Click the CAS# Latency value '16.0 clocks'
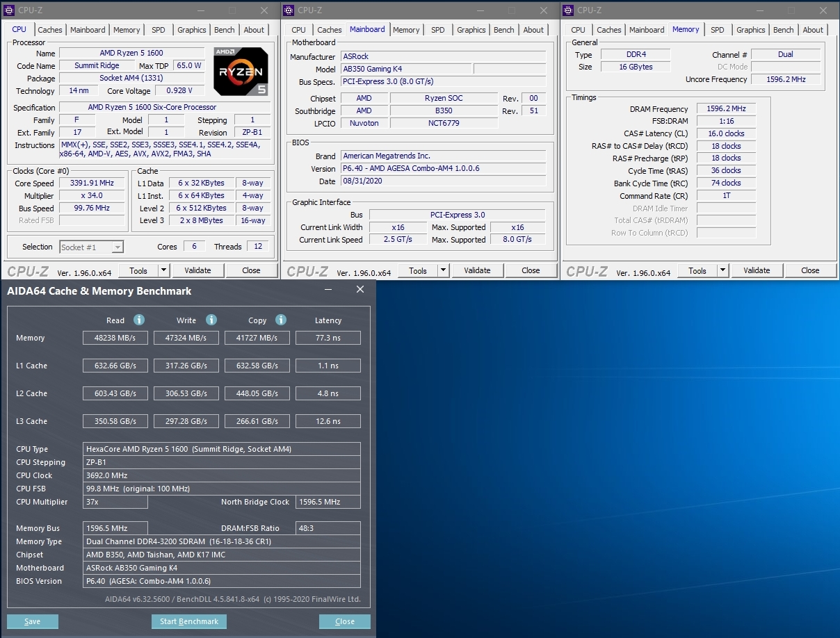 (726, 133)
